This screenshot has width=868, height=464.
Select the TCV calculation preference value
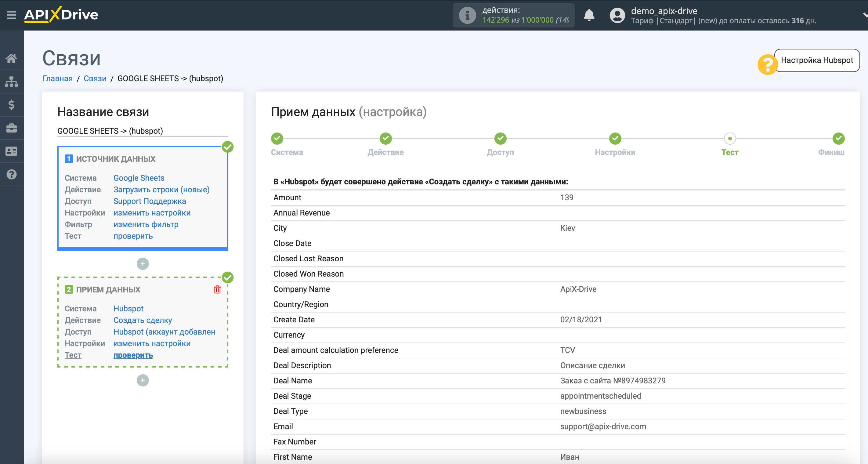pos(567,350)
